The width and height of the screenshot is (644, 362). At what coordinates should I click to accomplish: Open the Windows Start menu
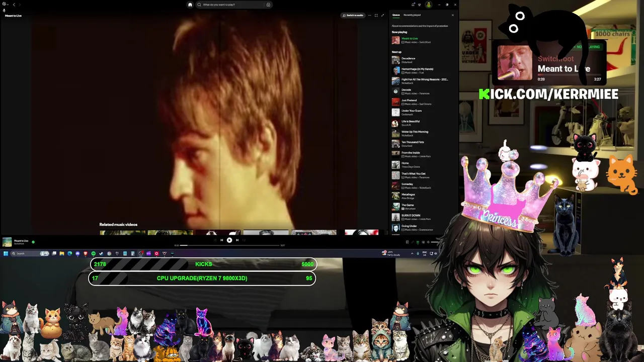coord(6,253)
